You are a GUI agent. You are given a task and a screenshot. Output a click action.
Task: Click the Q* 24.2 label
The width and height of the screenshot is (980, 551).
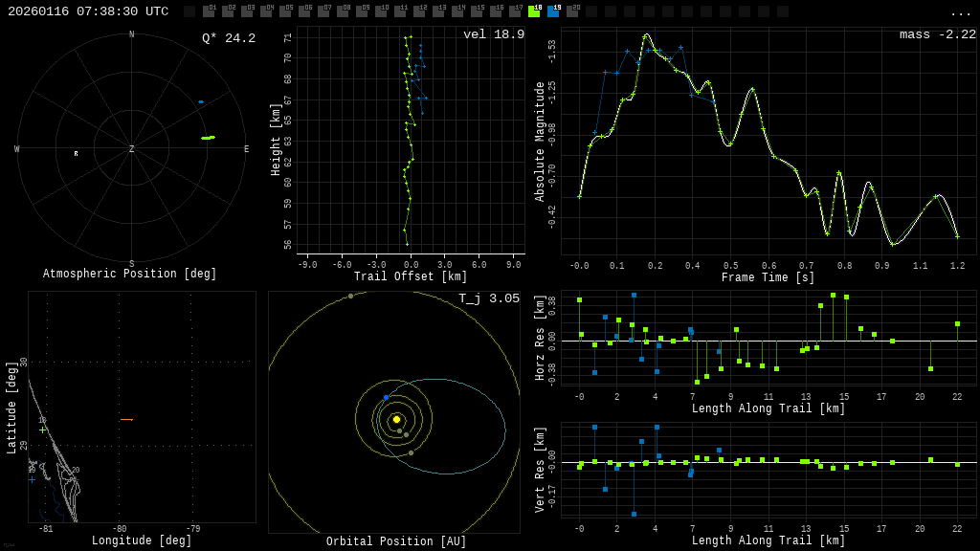click(229, 38)
